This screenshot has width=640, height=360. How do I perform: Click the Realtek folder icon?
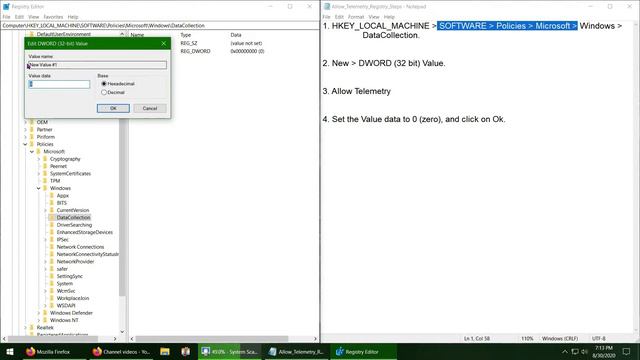click(32, 328)
